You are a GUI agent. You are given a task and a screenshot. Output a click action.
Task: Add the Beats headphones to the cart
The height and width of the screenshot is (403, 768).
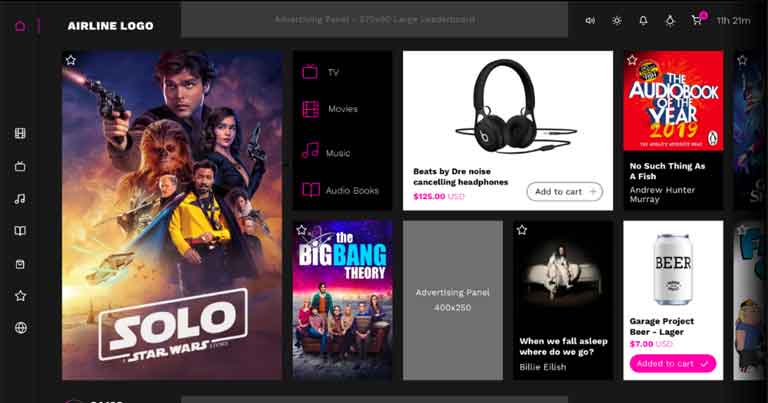pyautogui.click(x=565, y=191)
